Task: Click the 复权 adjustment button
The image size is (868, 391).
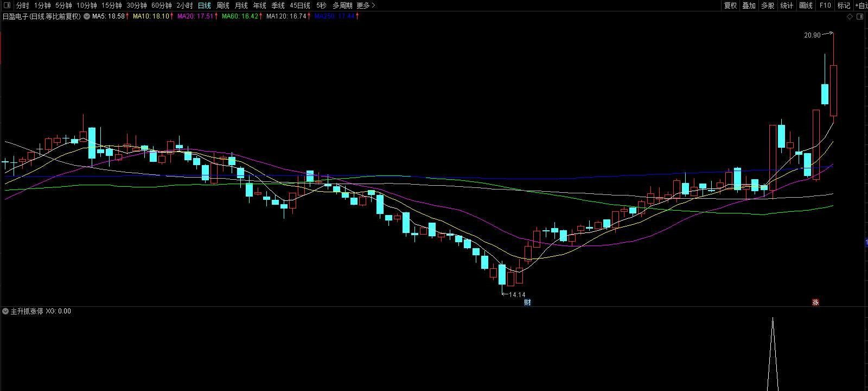Action: tap(730, 5)
